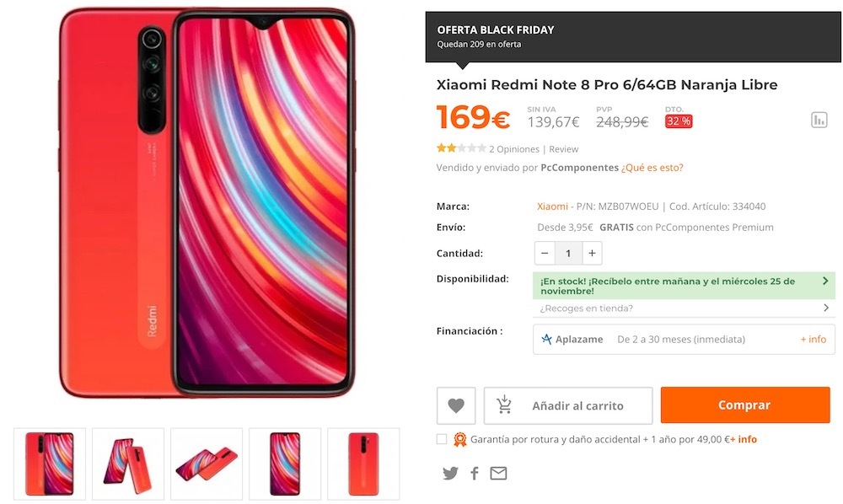Select the back-view orange phone thumbnail
The image size is (843, 504).
click(363, 464)
